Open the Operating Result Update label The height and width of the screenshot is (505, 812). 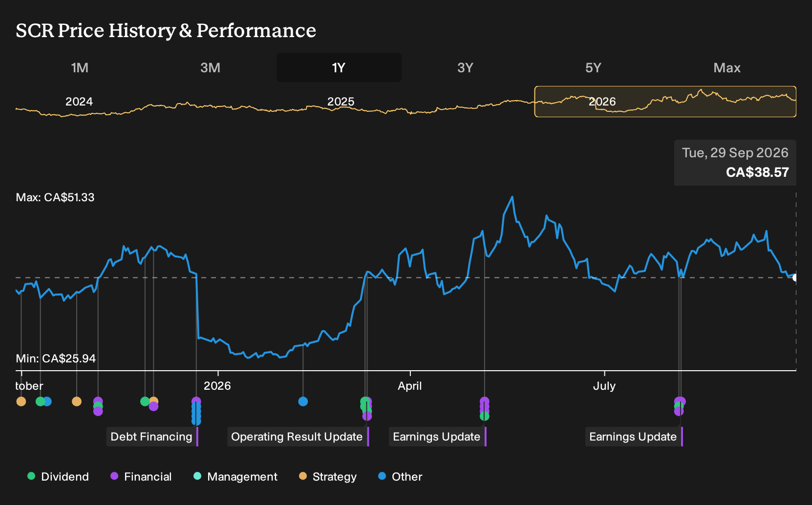[298, 437]
